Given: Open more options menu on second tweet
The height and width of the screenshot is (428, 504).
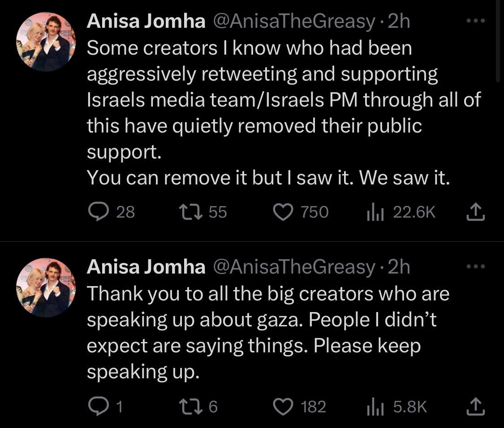Looking at the screenshot, I should point(475,266).
